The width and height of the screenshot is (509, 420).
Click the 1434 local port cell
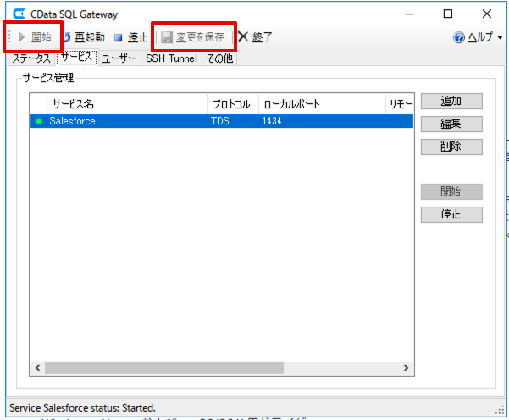point(272,121)
